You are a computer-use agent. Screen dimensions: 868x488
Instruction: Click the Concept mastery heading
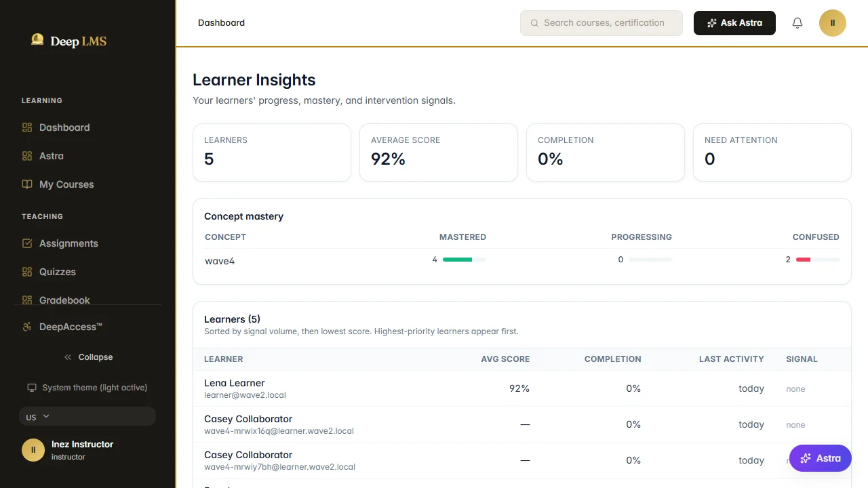coord(244,216)
